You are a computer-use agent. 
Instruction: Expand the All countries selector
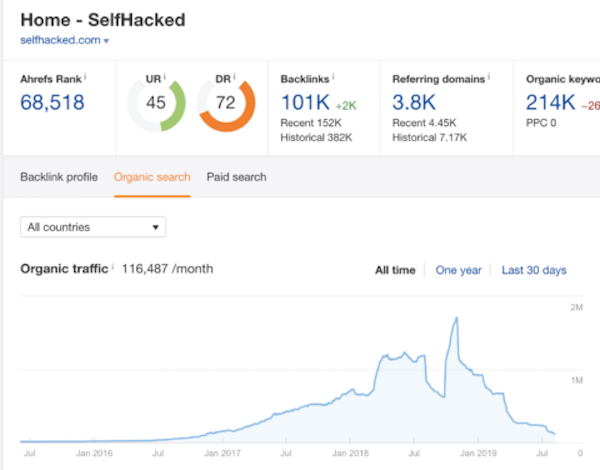point(93,227)
